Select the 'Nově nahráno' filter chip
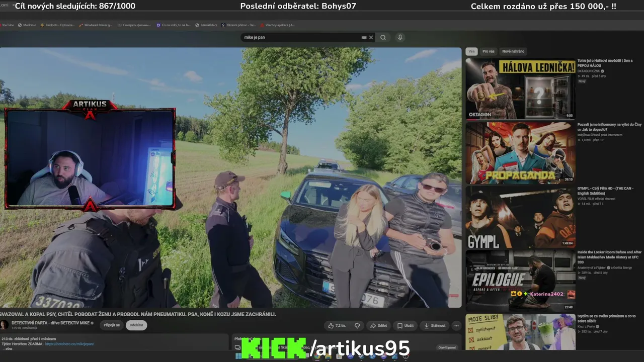Viewport: 644px width, 362px height. click(x=513, y=51)
